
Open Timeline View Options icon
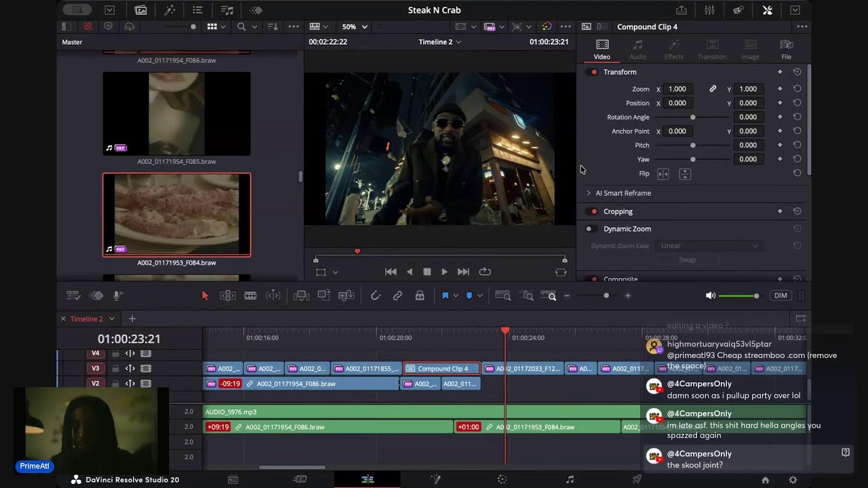click(73, 296)
